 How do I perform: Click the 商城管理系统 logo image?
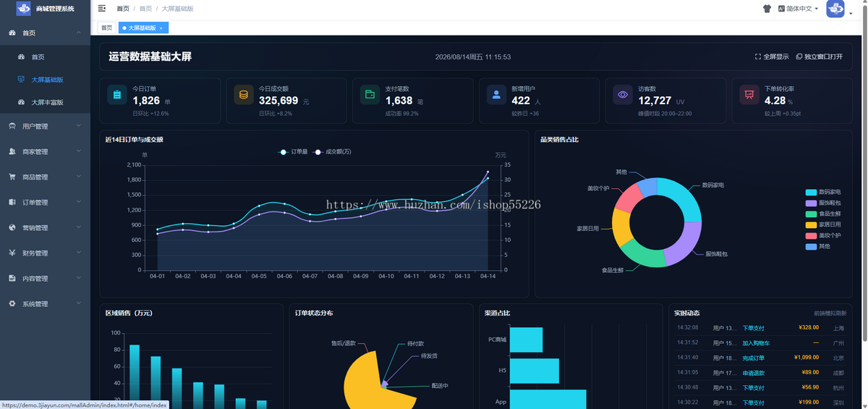pos(24,9)
